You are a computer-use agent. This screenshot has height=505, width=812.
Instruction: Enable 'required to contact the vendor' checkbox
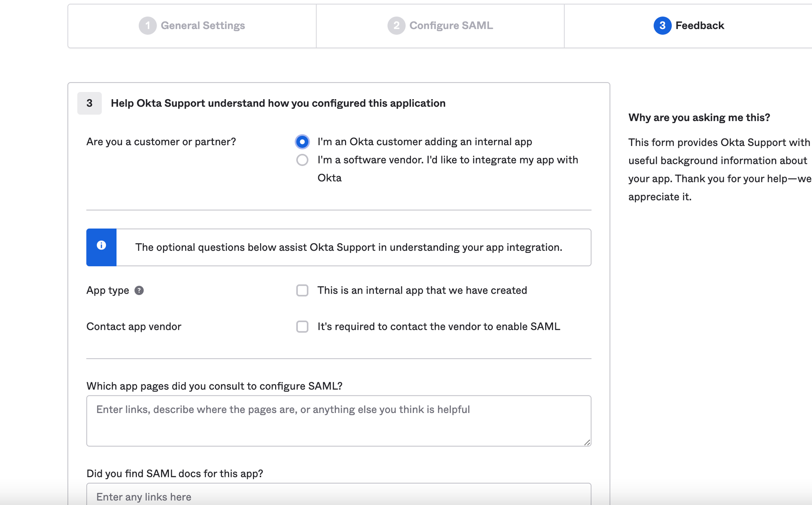click(302, 326)
